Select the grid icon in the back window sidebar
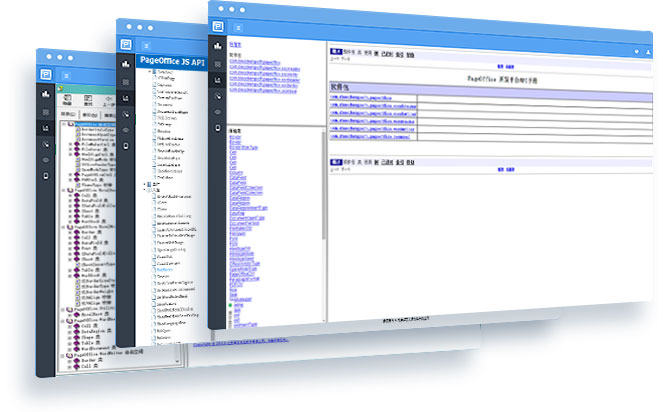This screenshot has width=663, height=412. (46, 112)
